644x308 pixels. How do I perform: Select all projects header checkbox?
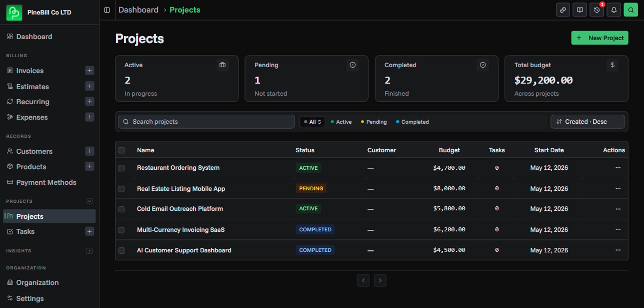(121, 150)
